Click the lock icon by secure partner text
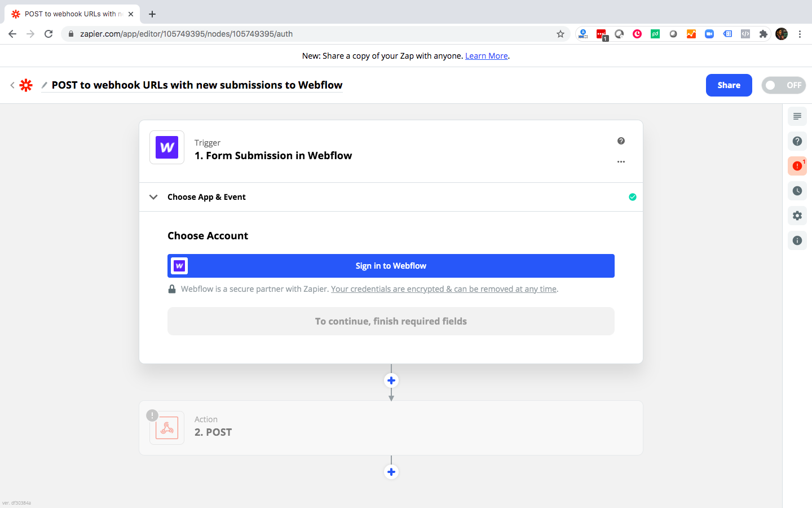This screenshot has width=812, height=508. [x=172, y=289]
